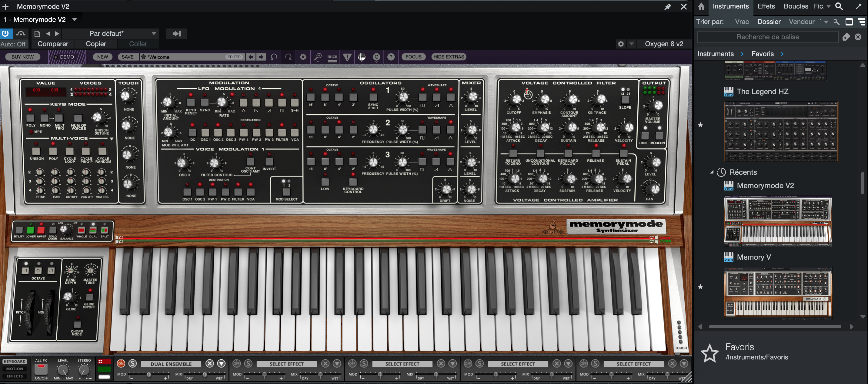Adjust Dual Ensemble MIX dry/wet slider
This screenshot has width=868, height=384.
[x=205, y=375]
